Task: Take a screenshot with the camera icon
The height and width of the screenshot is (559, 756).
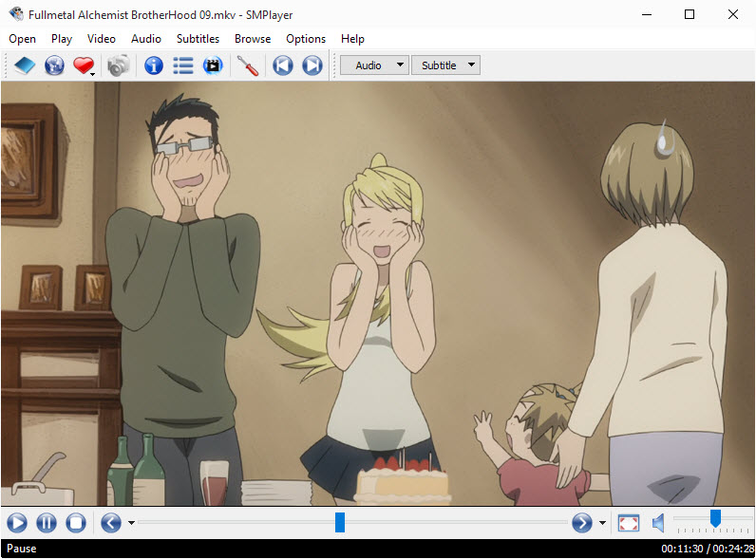Action: (x=118, y=65)
